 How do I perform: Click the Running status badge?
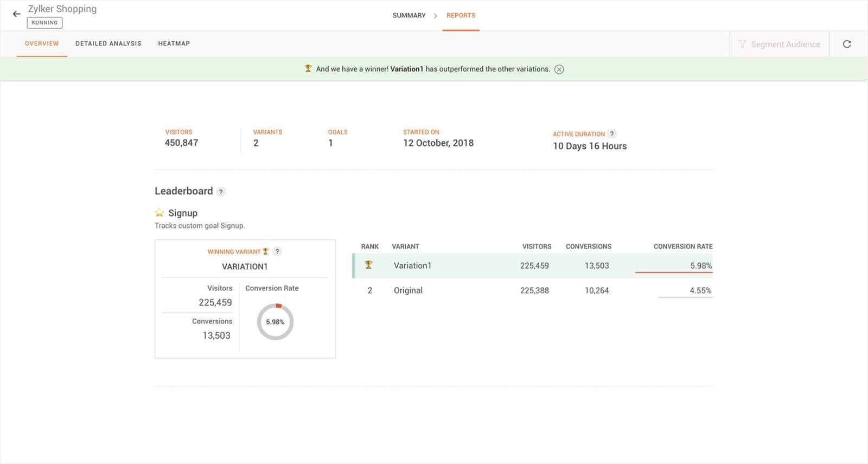point(44,23)
